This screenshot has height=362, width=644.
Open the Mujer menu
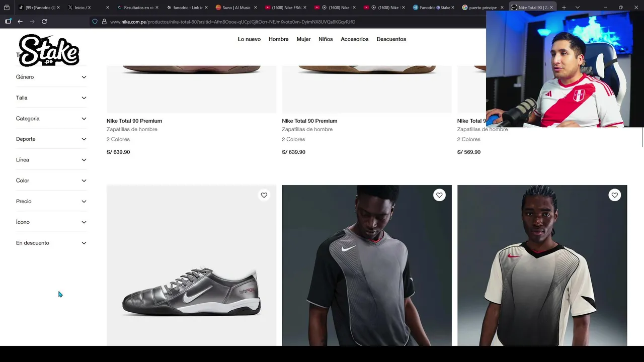click(x=303, y=39)
